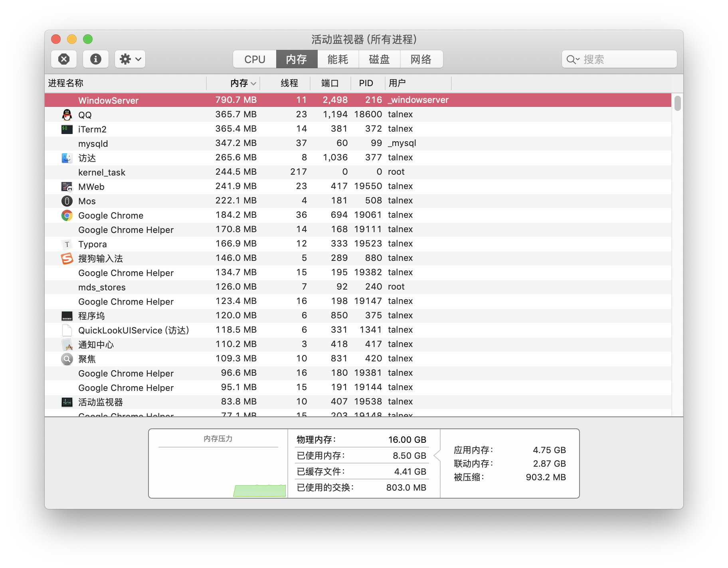728x568 pixels.
Task: Click the _windowserver user cell
Action: 418,100
